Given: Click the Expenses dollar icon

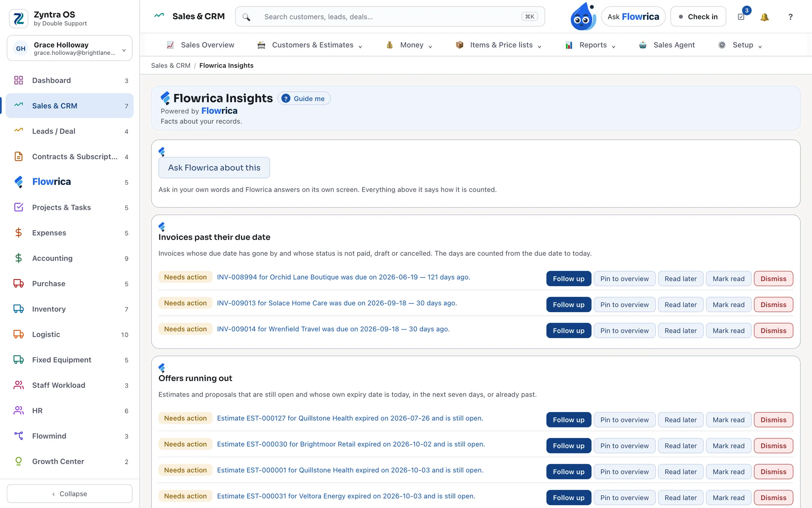Looking at the screenshot, I should [x=19, y=232].
